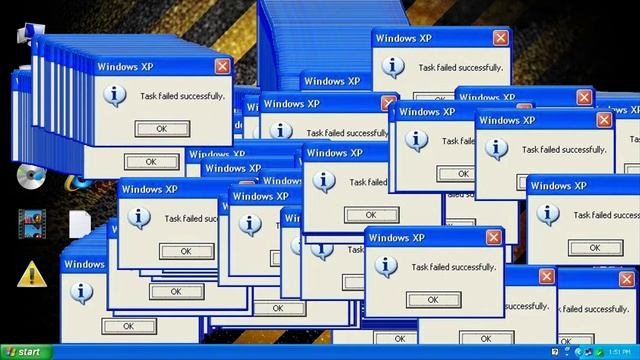The height and width of the screenshot is (360, 640).
Task: Click the 1:51 PM taskbar clock
Action: click(x=620, y=352)
